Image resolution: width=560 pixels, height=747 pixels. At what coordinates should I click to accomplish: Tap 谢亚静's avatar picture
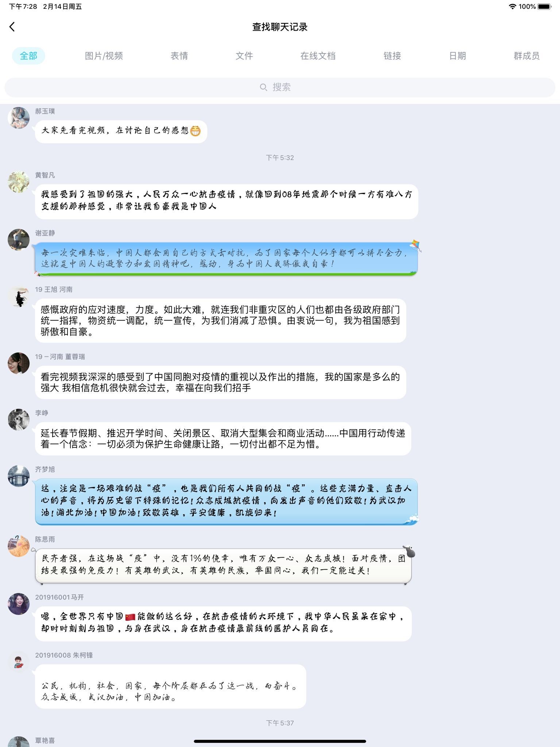(19, 240)
